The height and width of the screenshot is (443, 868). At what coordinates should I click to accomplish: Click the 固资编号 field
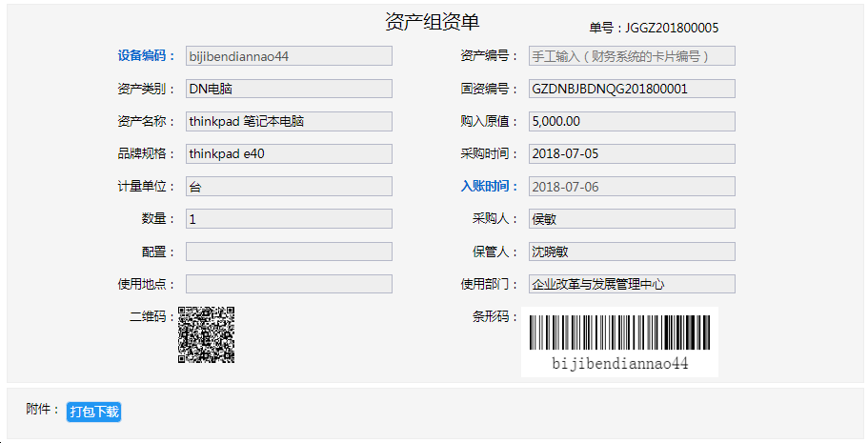[x=632, y=90]
